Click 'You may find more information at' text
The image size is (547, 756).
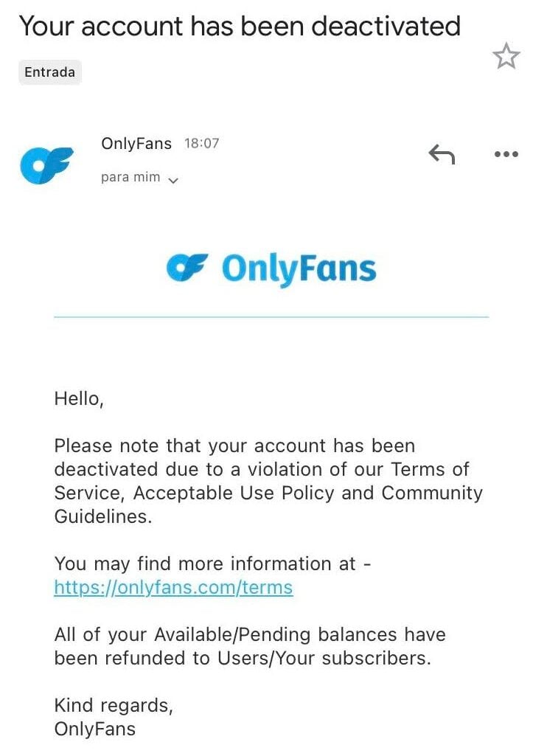tap(214, 564)
